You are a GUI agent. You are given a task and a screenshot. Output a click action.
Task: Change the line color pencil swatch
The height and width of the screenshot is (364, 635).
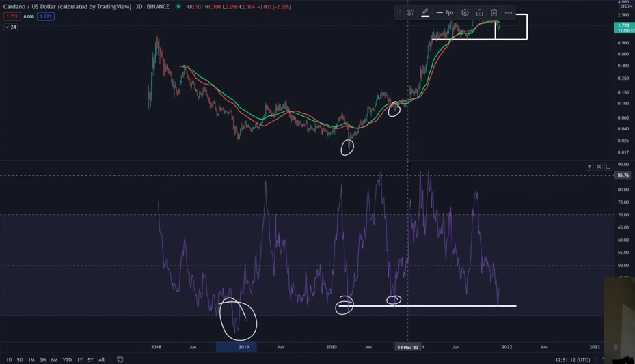point(425,12)
